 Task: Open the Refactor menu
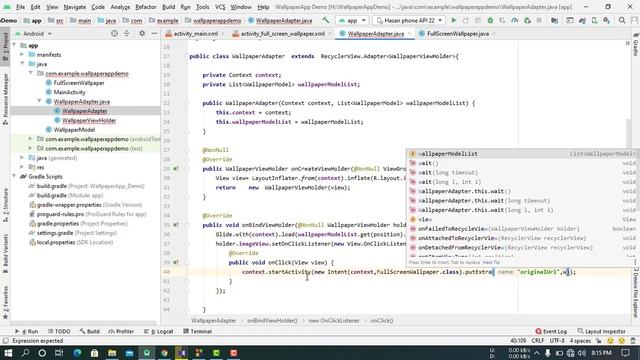(x=146, y=7)
